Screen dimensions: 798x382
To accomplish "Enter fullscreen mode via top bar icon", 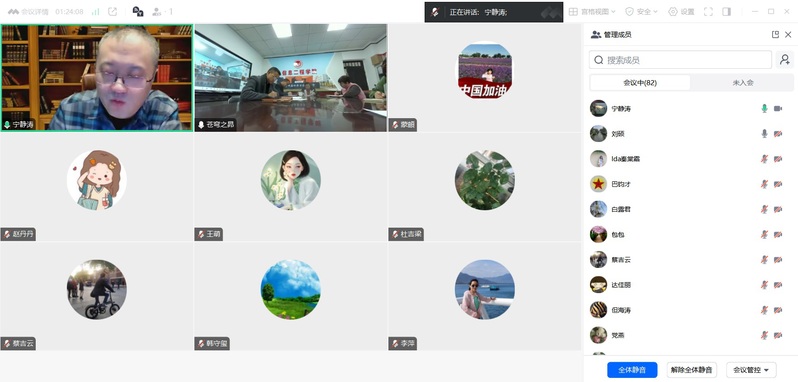I will tap(708, 12).
